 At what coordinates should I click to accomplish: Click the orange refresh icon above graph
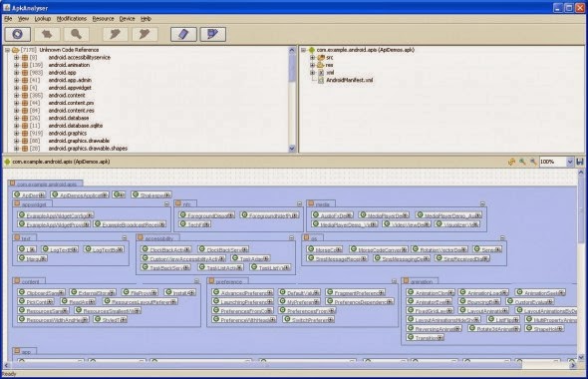[511, 162]
